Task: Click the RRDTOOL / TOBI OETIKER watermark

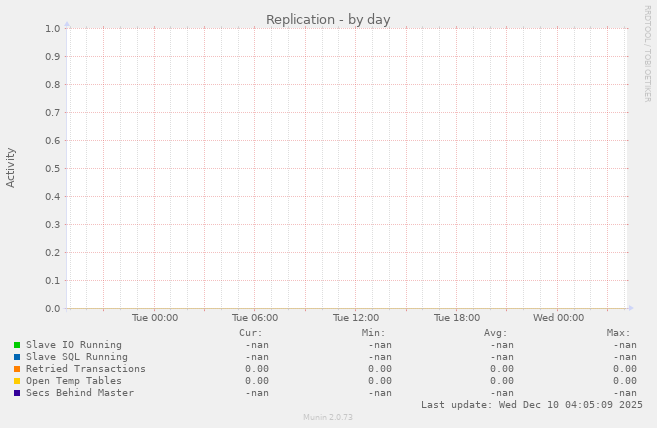Action: [647, 53]
